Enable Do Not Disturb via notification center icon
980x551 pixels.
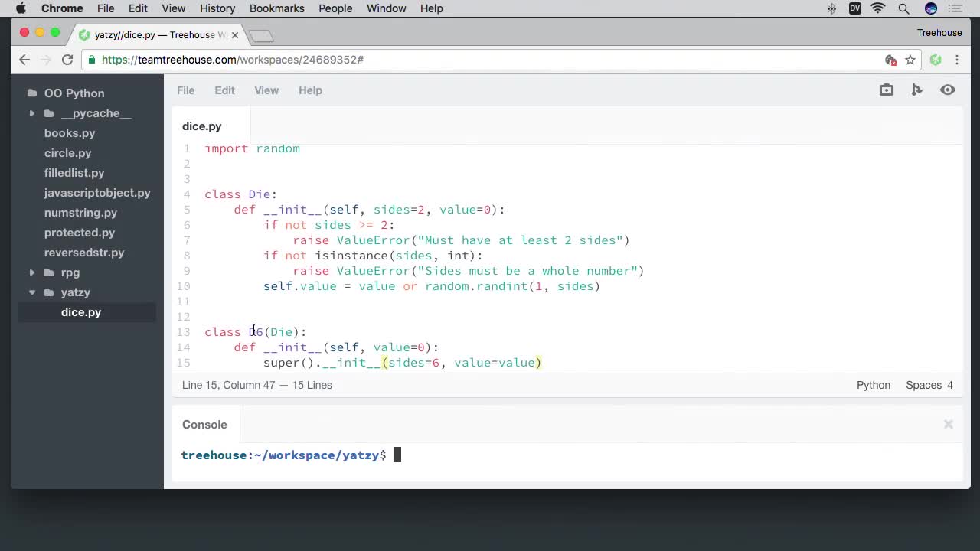tap(955, 8)
